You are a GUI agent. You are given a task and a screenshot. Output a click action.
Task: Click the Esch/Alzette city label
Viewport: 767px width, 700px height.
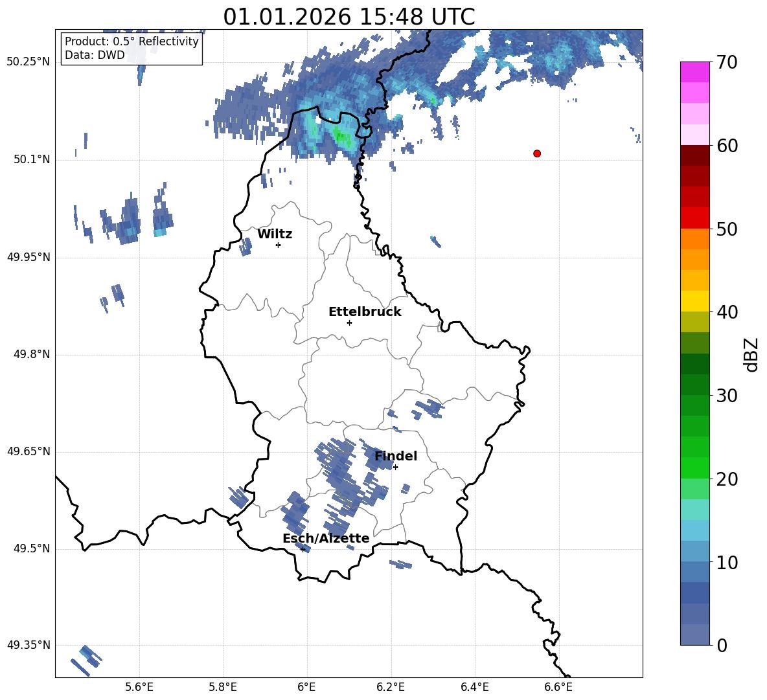(326, 539)
